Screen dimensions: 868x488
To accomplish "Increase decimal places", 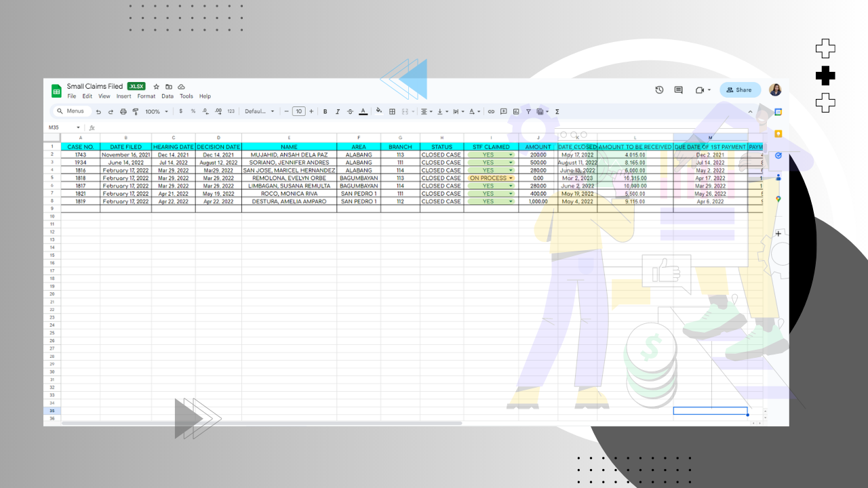I will click(x=218, y=111).
